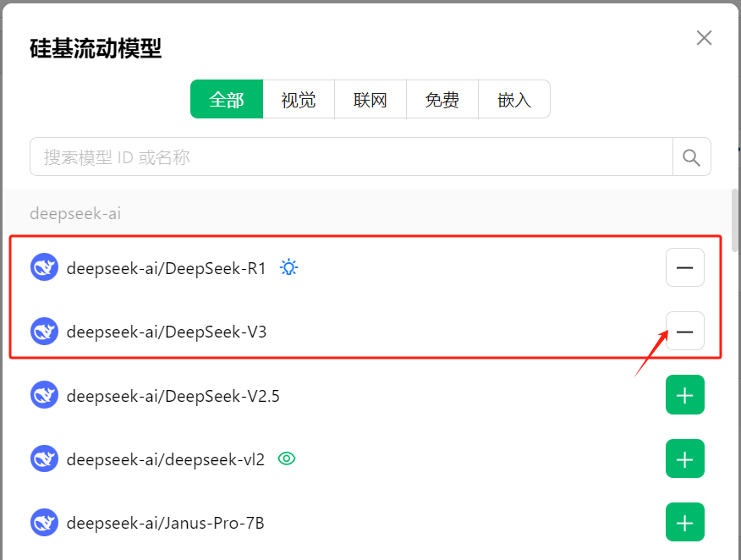The width and height of the screenshot is (741, 560).
Task: Add deepseek-ai/deepseek-vl2 with the plus button
Action: coord(684,458)
